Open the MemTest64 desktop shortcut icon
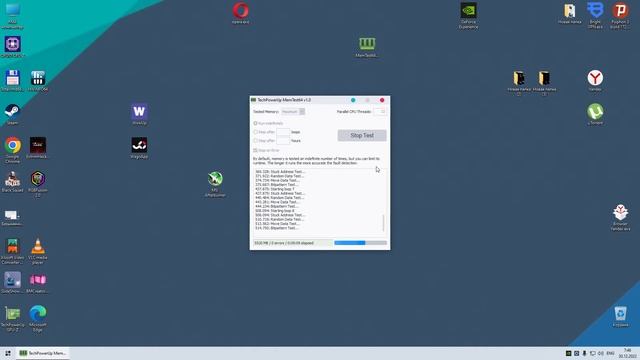Screen dimensions: 640x360 pos(367,47)
